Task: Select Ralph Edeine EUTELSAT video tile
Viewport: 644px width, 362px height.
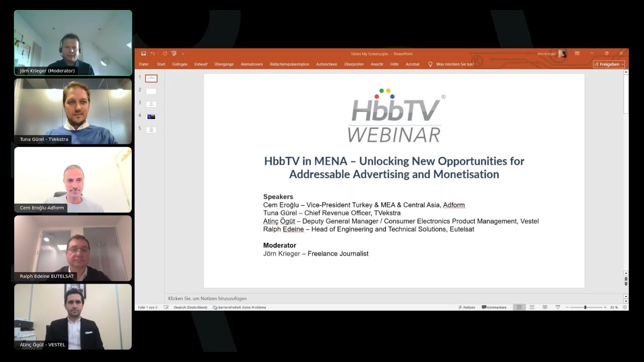Action: coord(73,248)
